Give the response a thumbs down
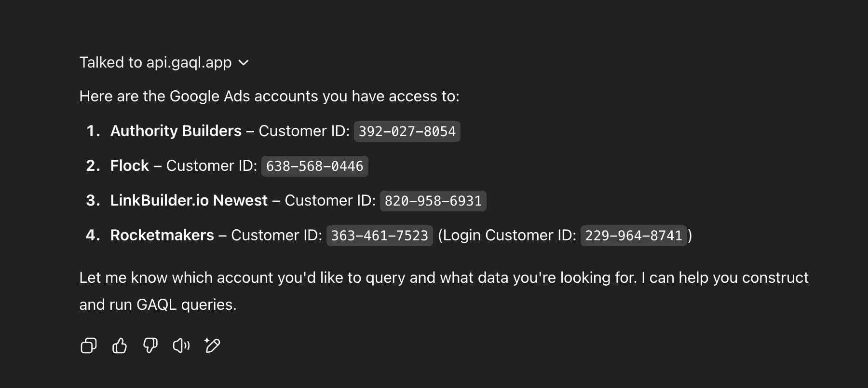This screenshot has width=868, height=388. 150,345
